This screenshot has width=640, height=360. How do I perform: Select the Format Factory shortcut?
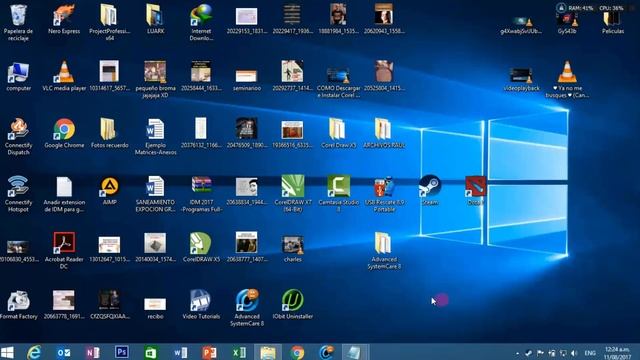point(18,301)
